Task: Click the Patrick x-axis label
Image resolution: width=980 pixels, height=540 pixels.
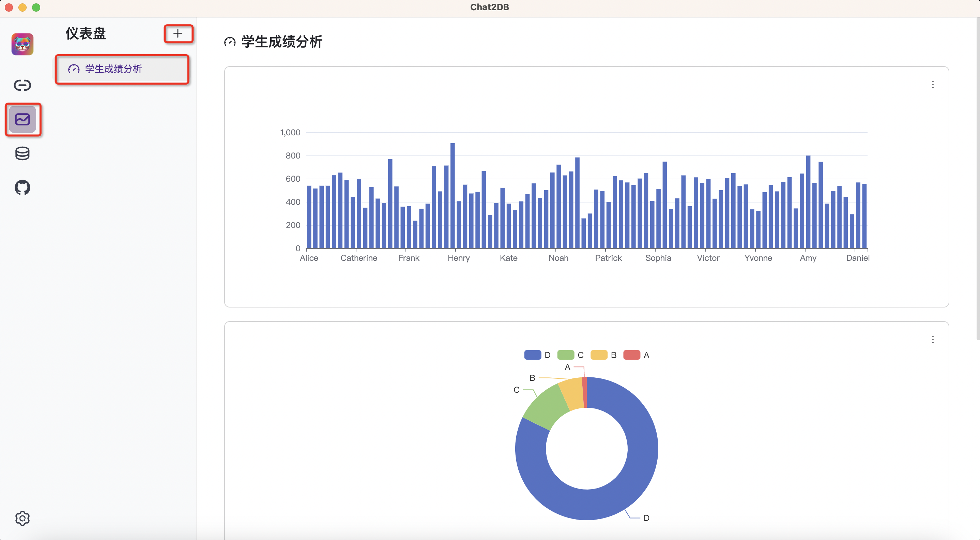Action: click(608, 258)
